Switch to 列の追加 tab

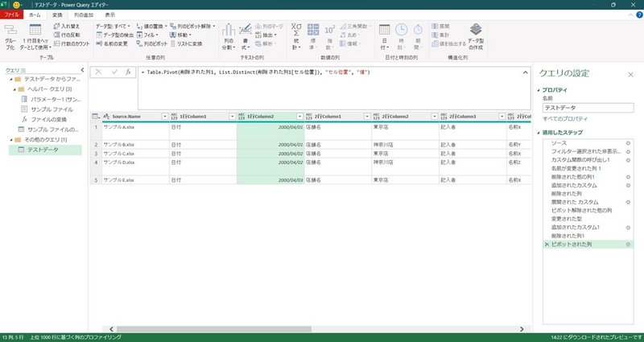pyautogui.click(x=84, y=14)
